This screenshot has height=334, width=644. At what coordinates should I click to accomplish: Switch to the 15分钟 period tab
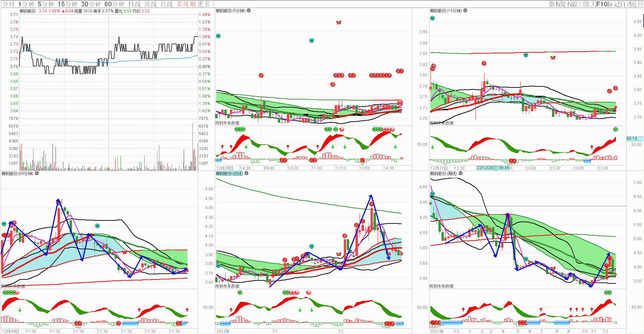coord(68,4)
